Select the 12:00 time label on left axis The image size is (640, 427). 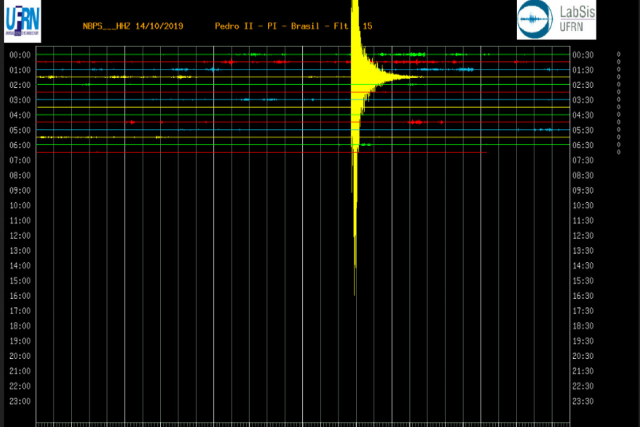tap(19, 235)
